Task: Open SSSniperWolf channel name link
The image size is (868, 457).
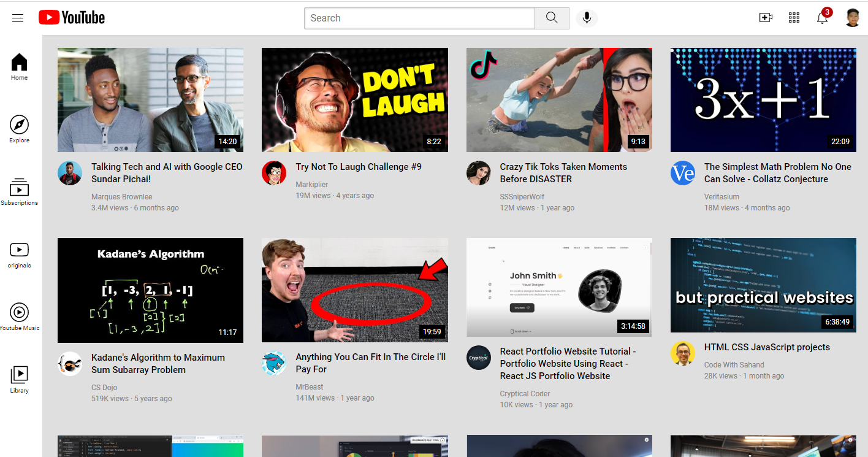Action: coord(522,197)
